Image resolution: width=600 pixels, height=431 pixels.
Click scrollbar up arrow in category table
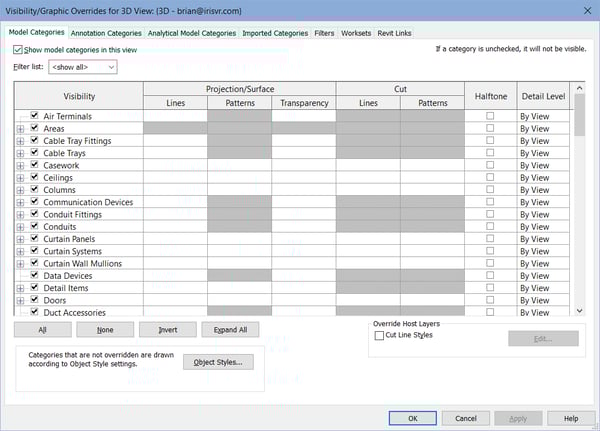point(580,88)
